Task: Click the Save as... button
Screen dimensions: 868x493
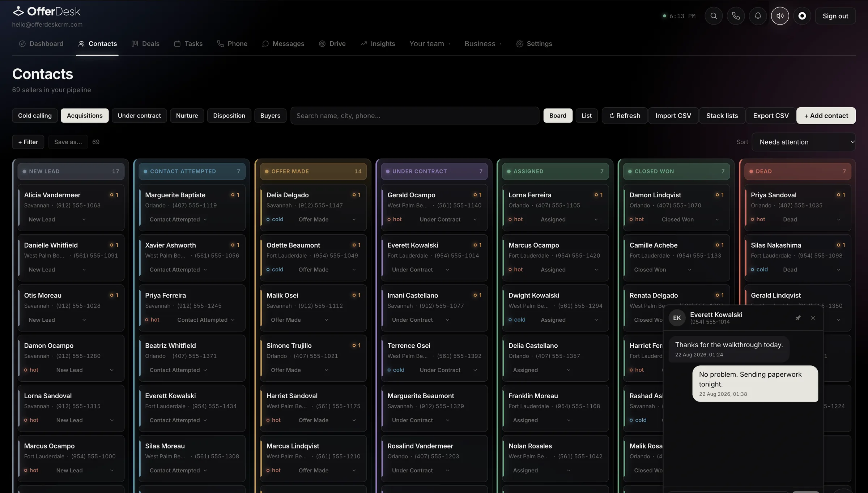Action: [68, 142]
